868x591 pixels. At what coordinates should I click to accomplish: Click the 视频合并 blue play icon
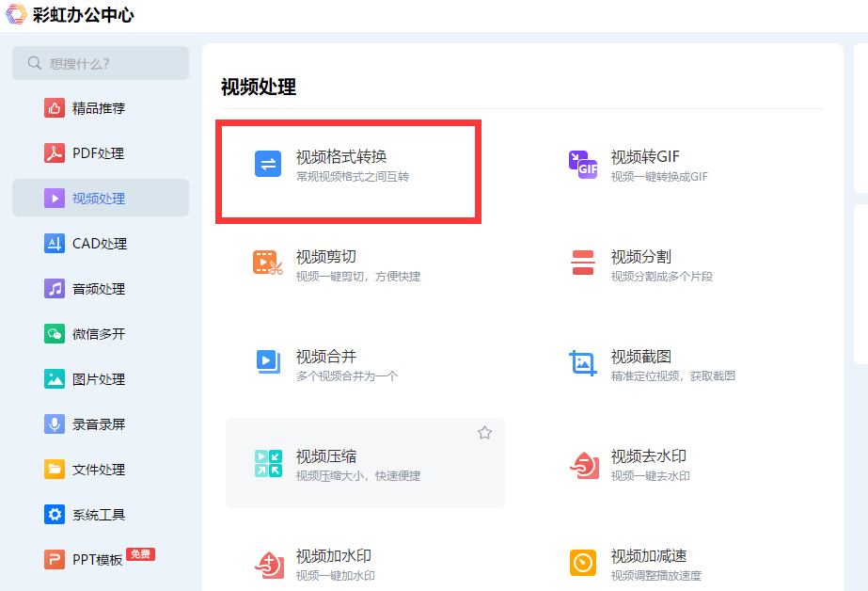(268, 361)
